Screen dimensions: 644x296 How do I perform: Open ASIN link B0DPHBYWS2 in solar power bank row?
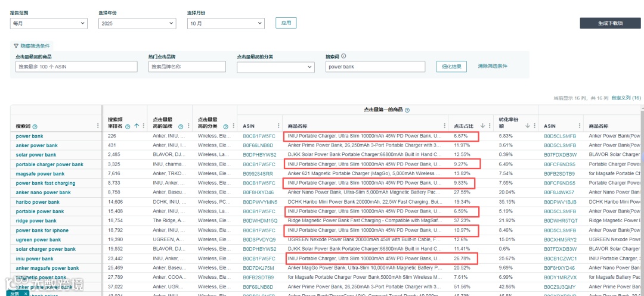tap(259, 155)
